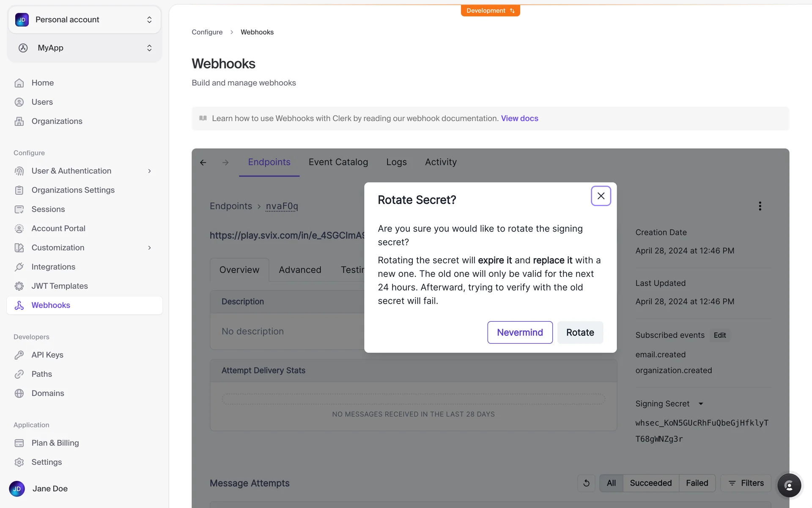Switch to the Event Catalog tab
Screen dimensions: 812x508
pos(338,162)
